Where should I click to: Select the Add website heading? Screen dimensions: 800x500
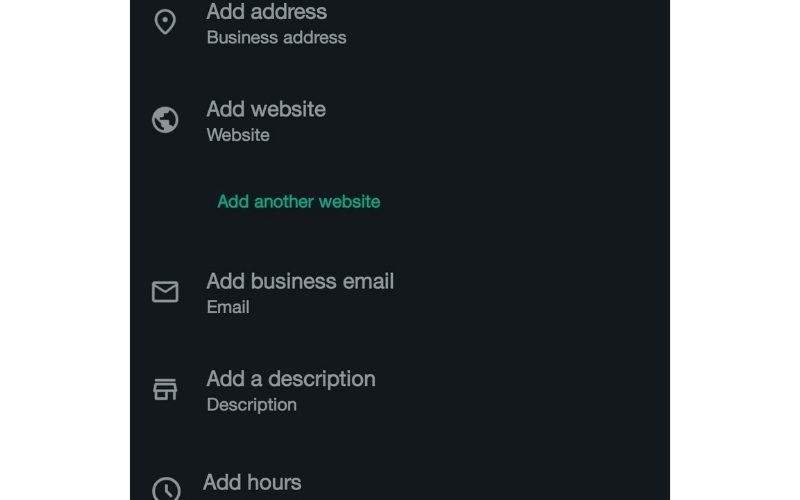pyautogui.click(x=266, y=109)
